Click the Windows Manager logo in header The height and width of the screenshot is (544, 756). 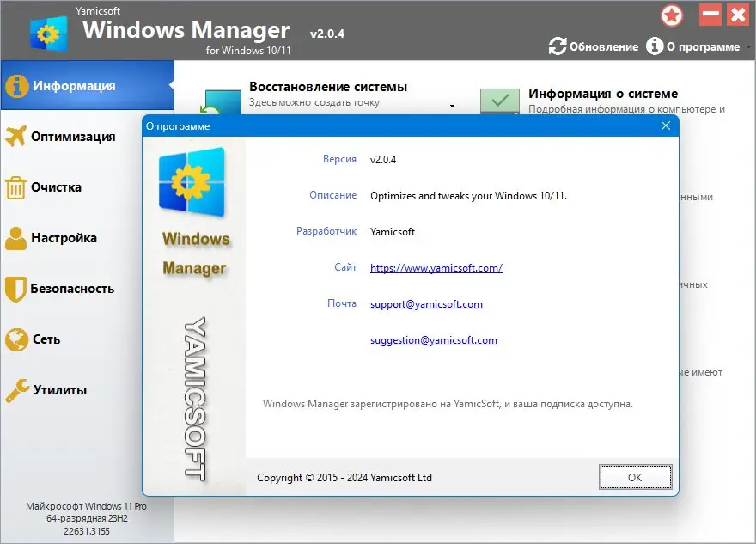(x=48, y=34)
